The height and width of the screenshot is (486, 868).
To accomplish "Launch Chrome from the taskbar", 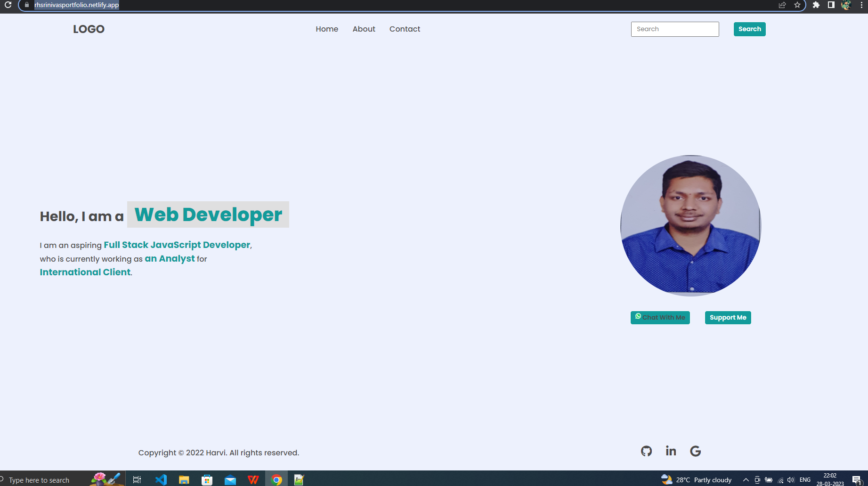I will 276,479.
